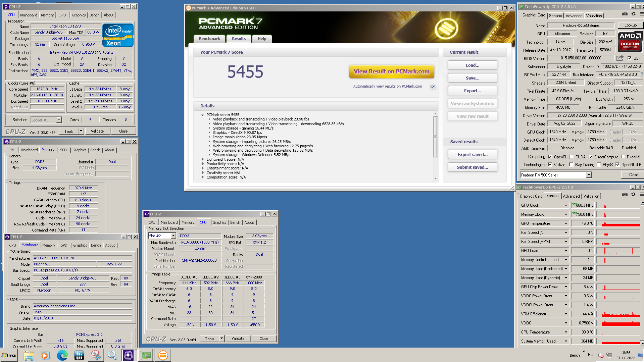The image size is (644, 362).
Task: Click the Lookup button in GPU-Z
Action: 630,25
